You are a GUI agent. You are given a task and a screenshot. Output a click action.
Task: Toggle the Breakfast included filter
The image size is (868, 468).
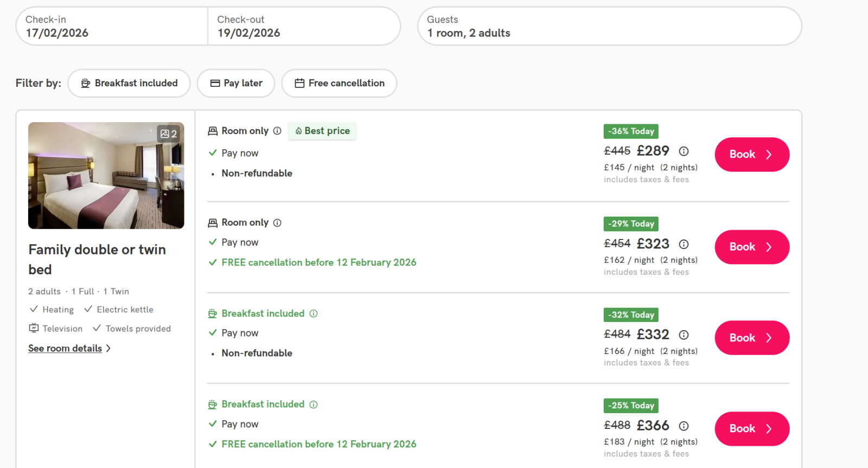tap(129, 83)
